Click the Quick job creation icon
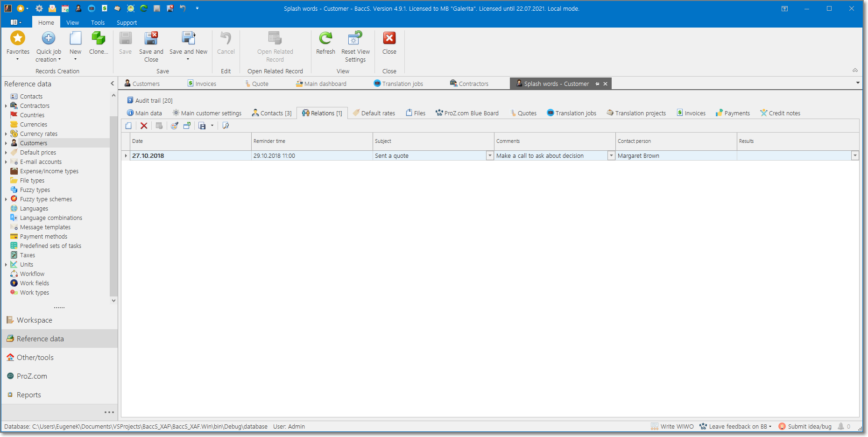This screenshot has height=437, width=868. pos(49,38)
